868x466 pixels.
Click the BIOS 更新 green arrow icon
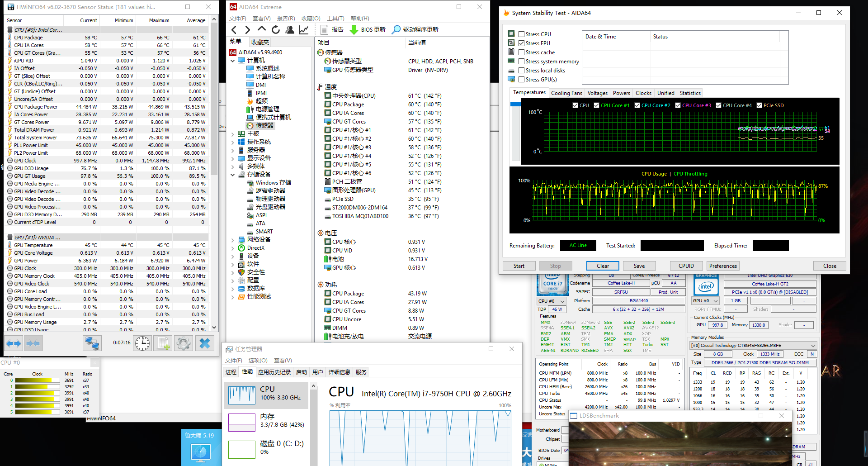pos(354,30)
